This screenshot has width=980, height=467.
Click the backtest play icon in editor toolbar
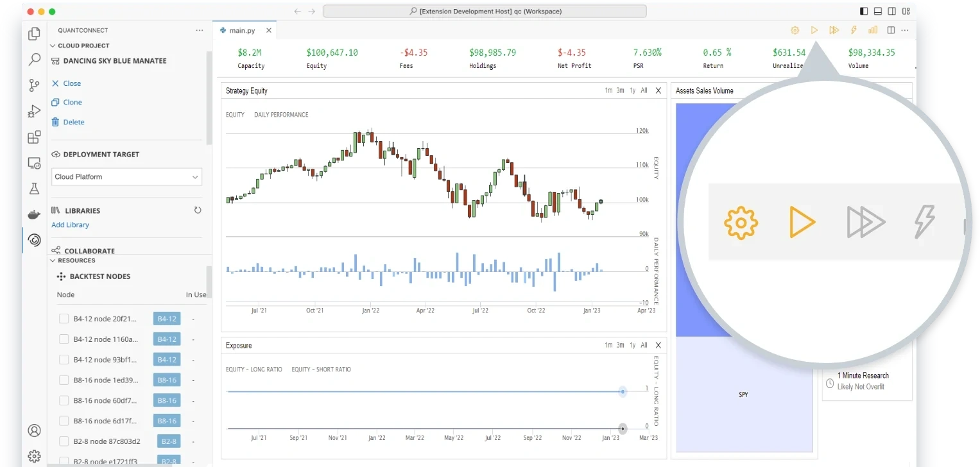click(814, 30)
